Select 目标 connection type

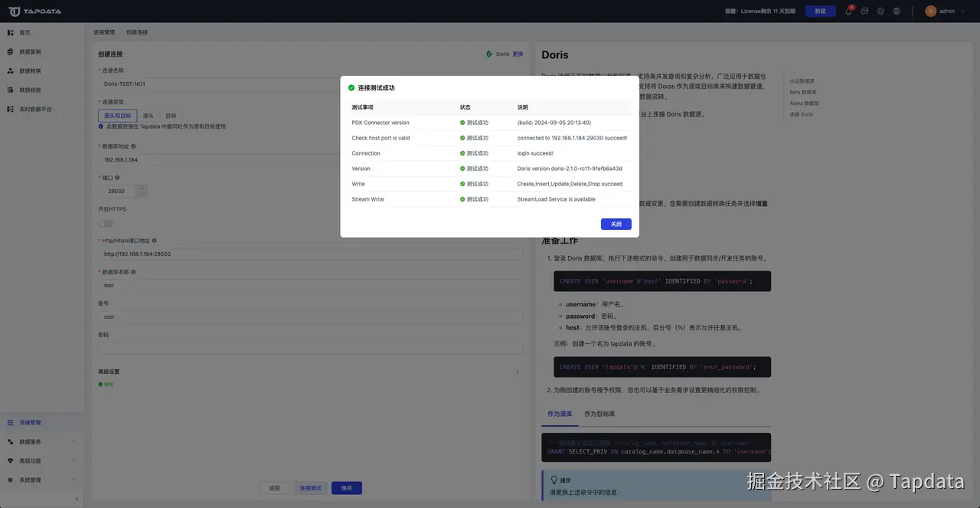[x=171, y=116]
